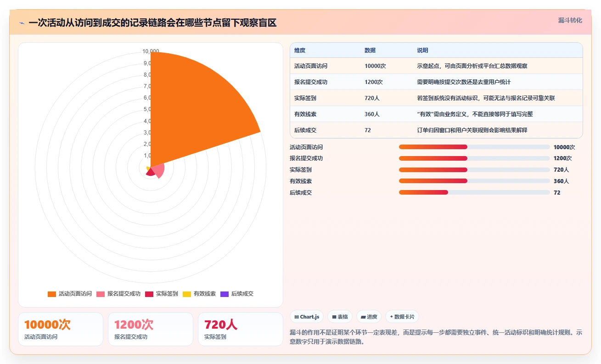
Task: Toggle the 活动页面访问 legend entry
Action: tap(69, 294)
